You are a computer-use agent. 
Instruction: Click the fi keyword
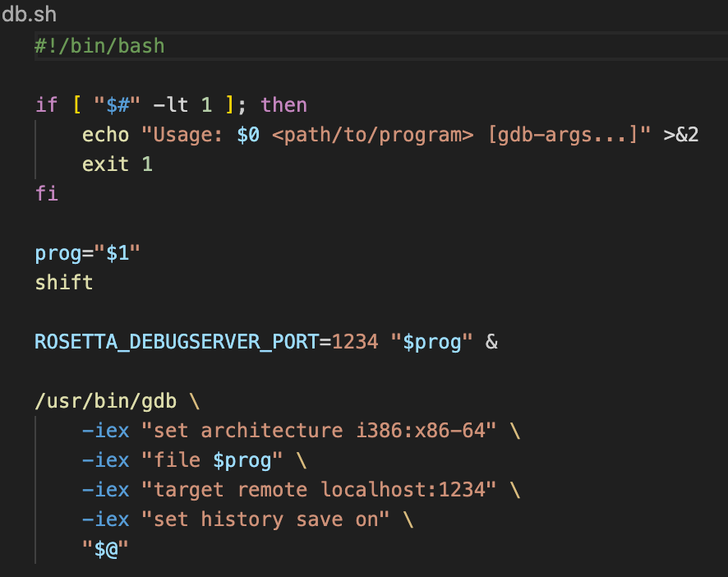coord(46,193)
